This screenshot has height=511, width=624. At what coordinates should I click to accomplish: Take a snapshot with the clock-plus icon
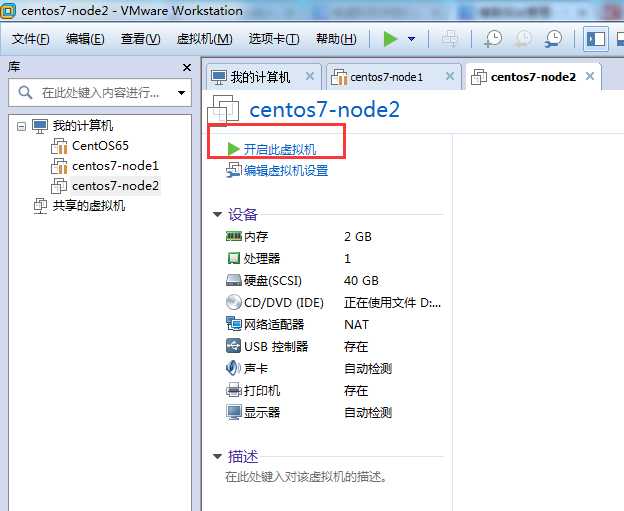tap(493, 39)
